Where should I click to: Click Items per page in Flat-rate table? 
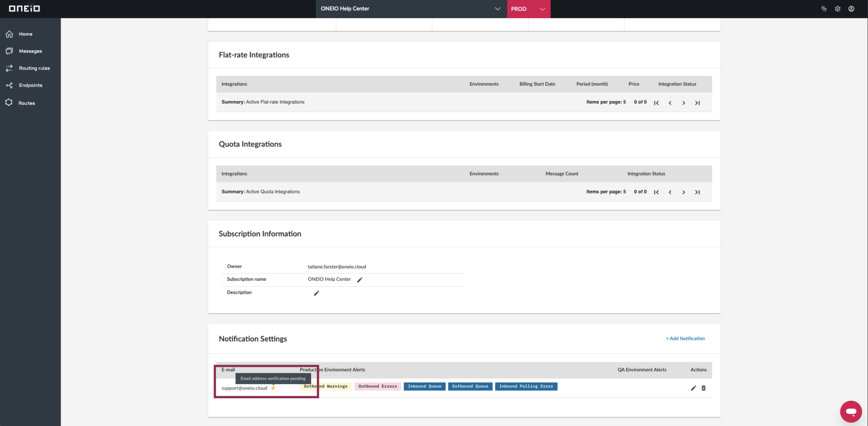click(606, 102)
